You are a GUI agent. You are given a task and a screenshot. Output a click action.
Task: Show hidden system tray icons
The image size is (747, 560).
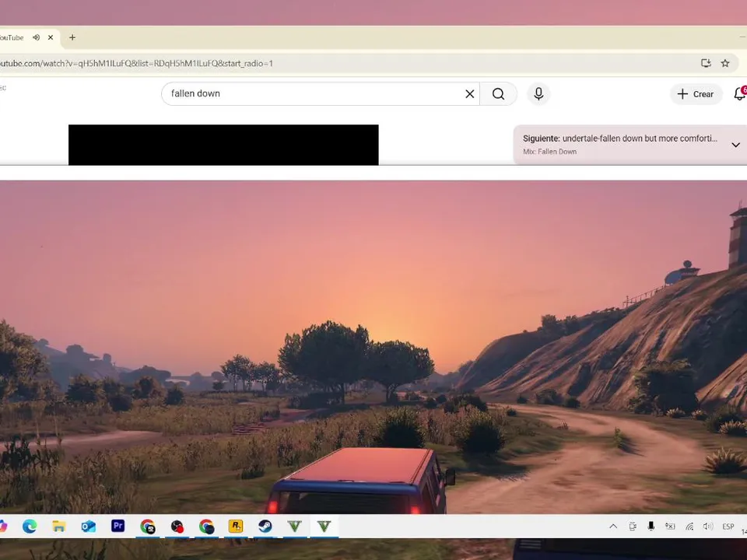click(614, 527)
